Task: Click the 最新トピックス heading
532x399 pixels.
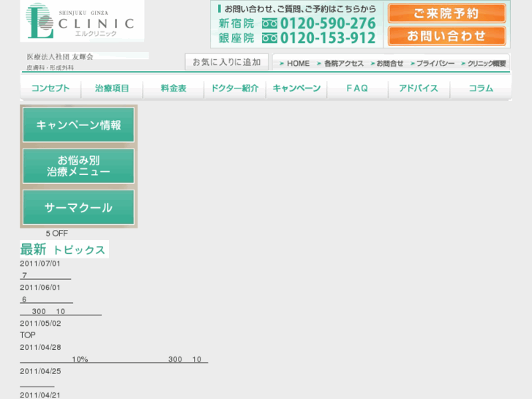Action: click(x=64, y=249)
